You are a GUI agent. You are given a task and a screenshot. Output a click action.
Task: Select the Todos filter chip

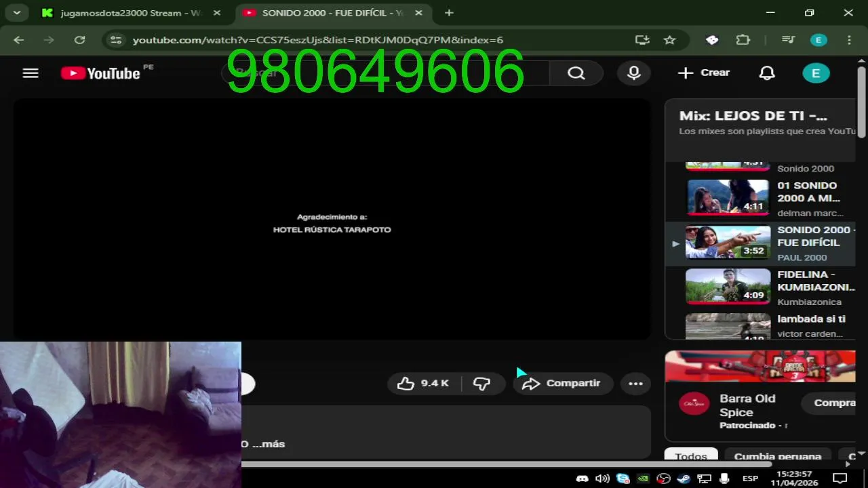[x=691, y=455]
